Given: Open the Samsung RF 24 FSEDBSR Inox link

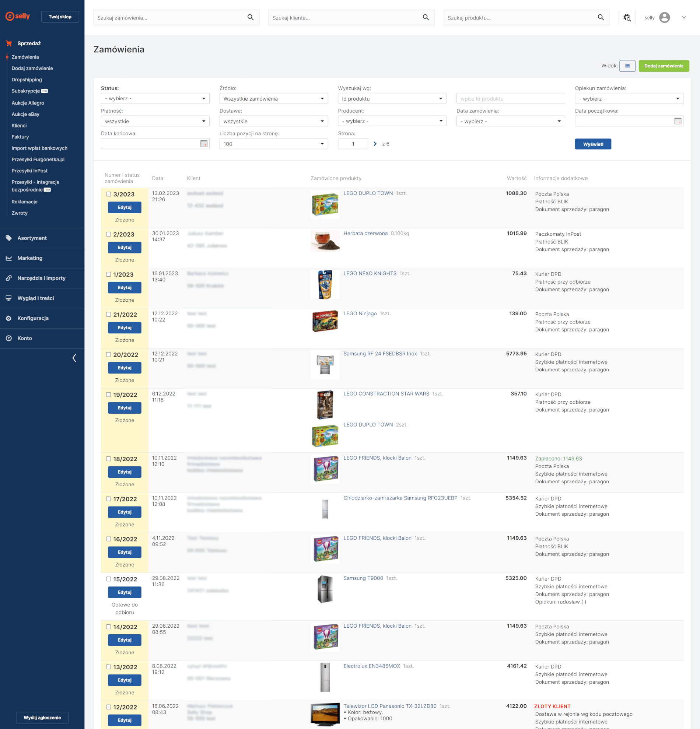Looking at the screenshot, I should click(x=380, y=354).
